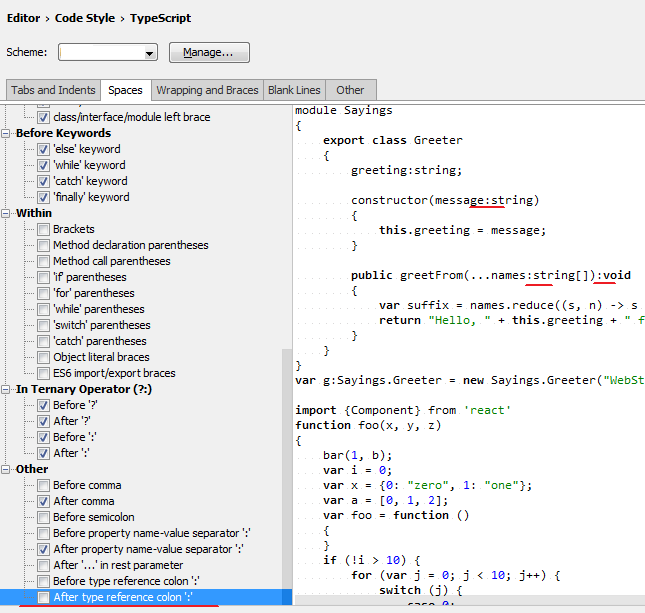Switch to Tabs and Indents tab
The image size is (645, 613).
tap(53, 90)
